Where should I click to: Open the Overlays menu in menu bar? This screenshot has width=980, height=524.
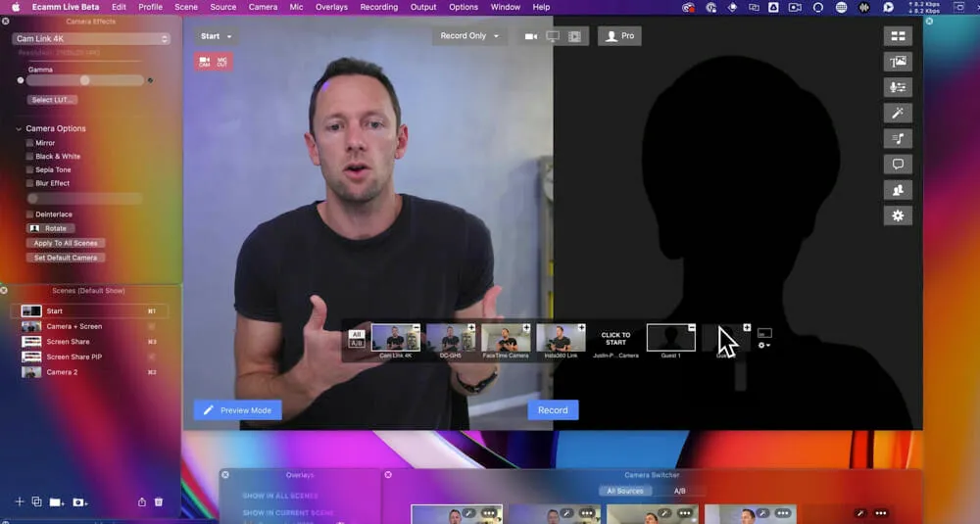331,7
